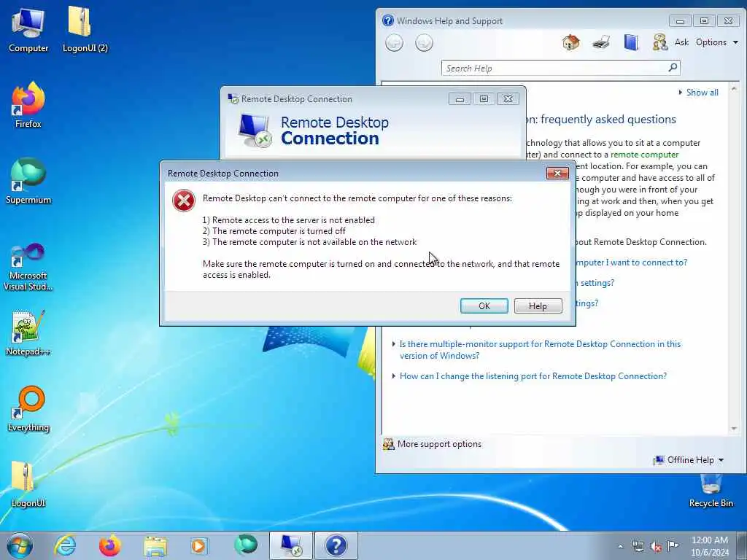This screenshot has width=747, height=560.
Task: Select the Recycle Bin icon
Action: 711,491
